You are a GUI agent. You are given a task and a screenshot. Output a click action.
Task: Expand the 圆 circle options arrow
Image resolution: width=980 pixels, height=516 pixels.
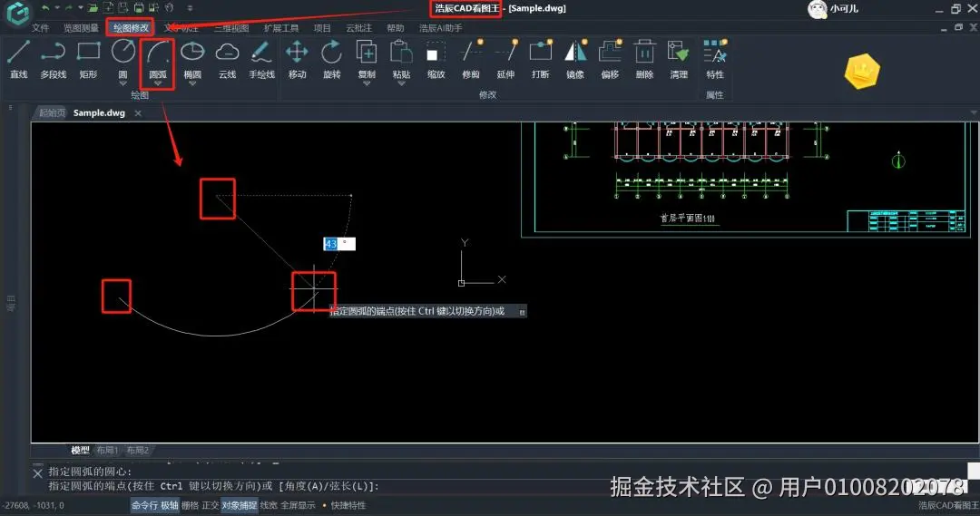[123, 83]
